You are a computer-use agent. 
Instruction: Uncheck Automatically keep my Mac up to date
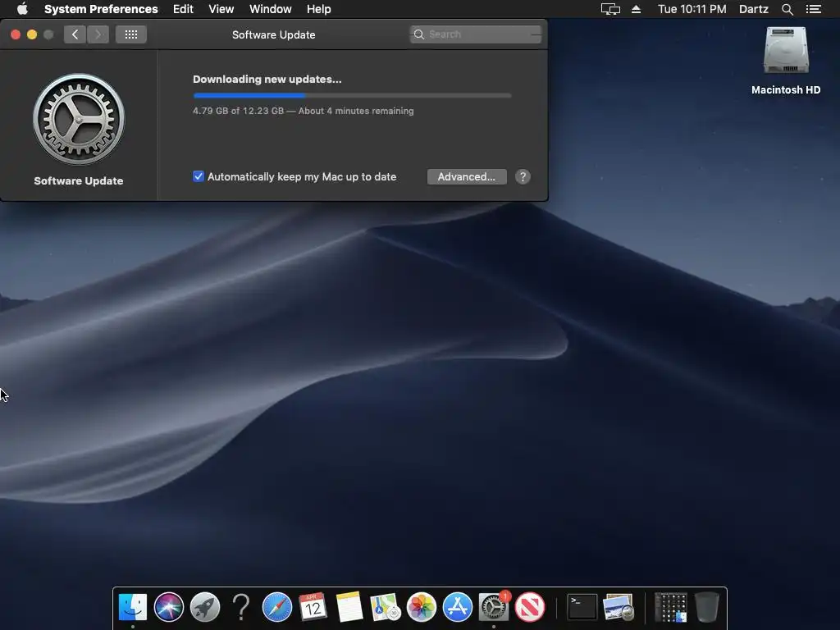(199, 176)
